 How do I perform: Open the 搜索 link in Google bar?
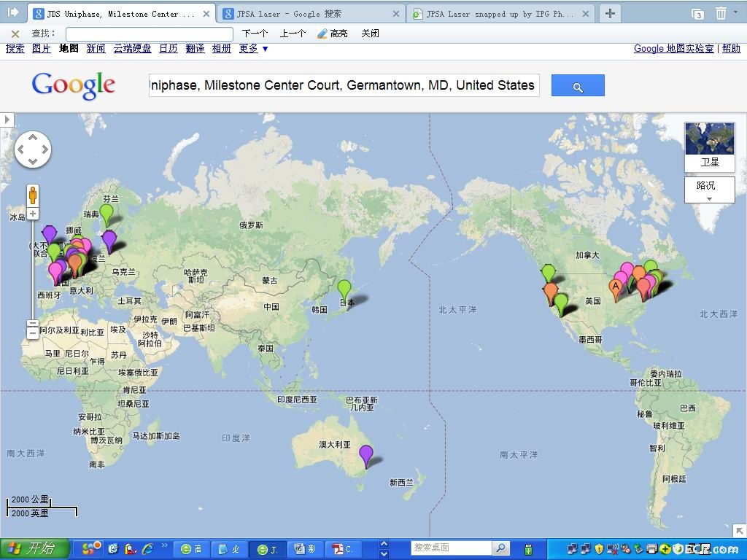click(15, 49)
